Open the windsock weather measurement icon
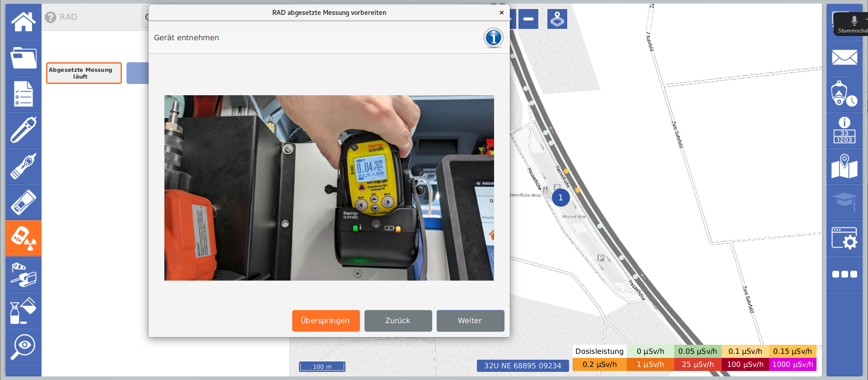Viewport: 868px width, 380px height. (x=23, y=274)
